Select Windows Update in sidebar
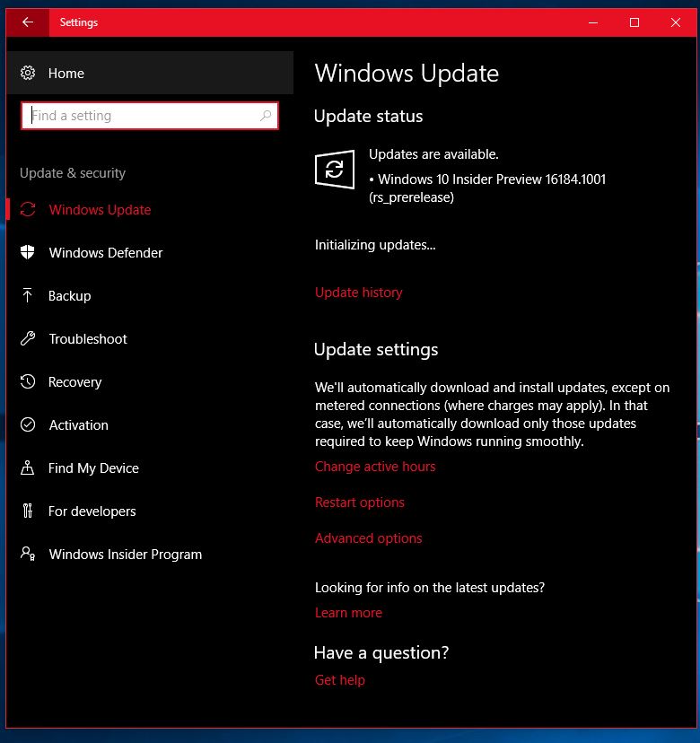The width and height of the screenshot is (700, 743). coord(150,209)
